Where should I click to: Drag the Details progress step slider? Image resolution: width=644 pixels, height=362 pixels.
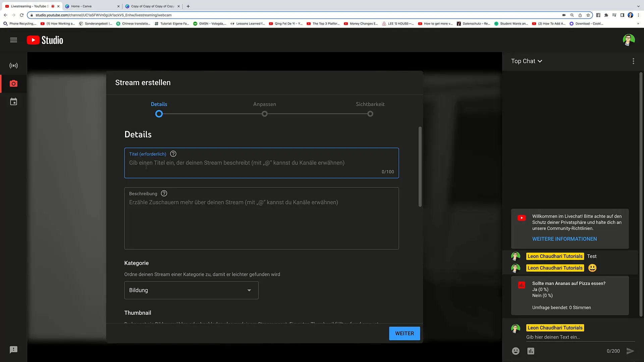coord(159,114)
